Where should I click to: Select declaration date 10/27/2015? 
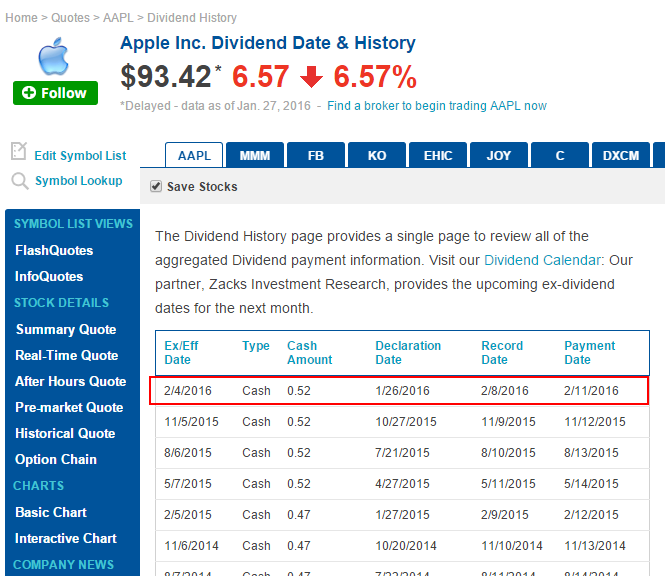pos(406,422)
